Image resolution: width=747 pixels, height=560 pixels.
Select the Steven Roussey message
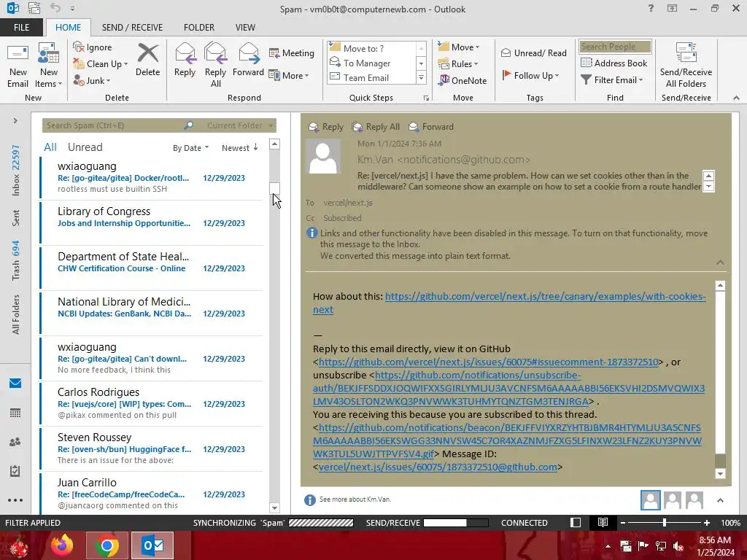[x=152, y=448]
